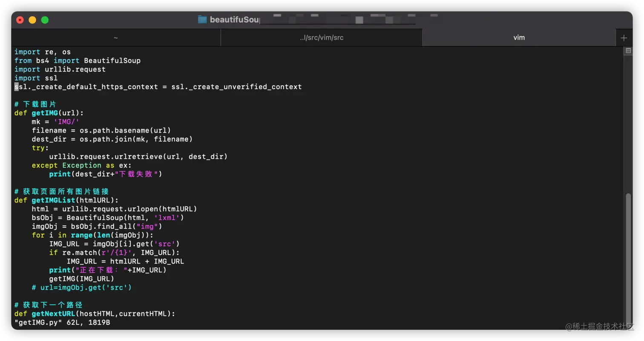
Task: Click urllib.request.urlretrieve(url, dest_dir) line
Action: (138, 156)
